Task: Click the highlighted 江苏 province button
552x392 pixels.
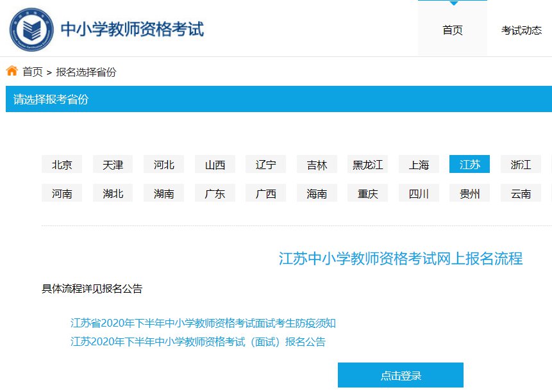Action: pyautogui.click(x=469, y=165)
